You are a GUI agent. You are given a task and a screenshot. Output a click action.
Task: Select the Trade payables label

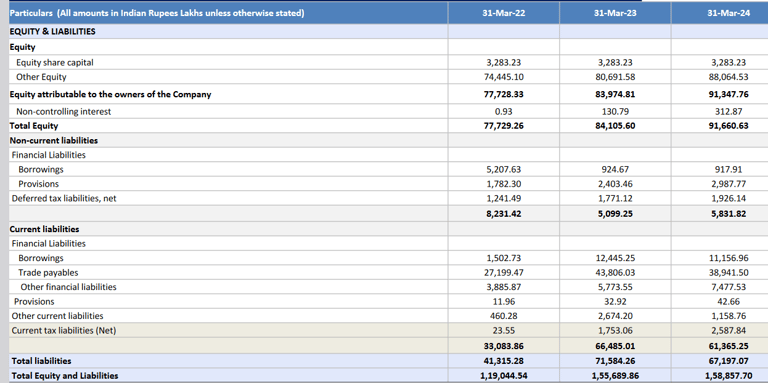point(48,272)
